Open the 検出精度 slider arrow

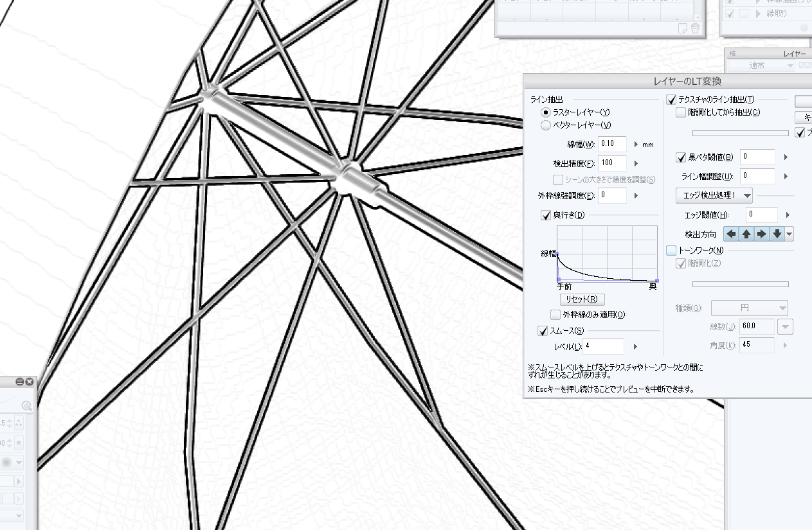pos(636,164)
